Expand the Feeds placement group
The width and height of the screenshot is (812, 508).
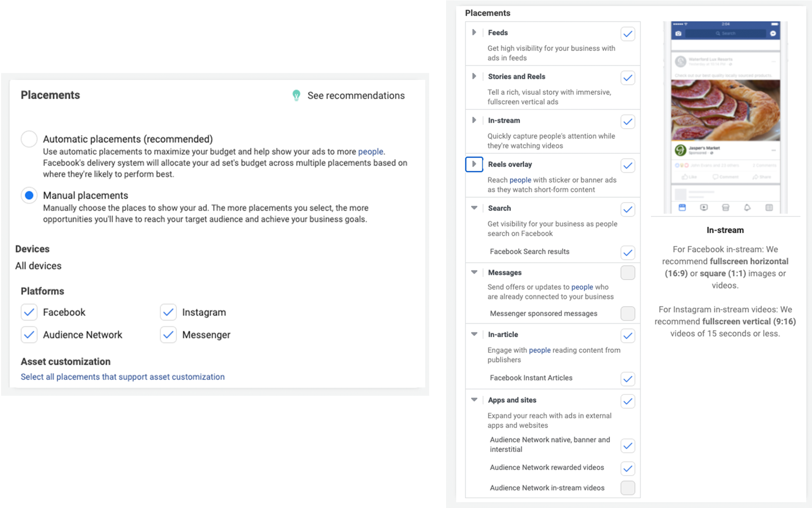[474, 32]
